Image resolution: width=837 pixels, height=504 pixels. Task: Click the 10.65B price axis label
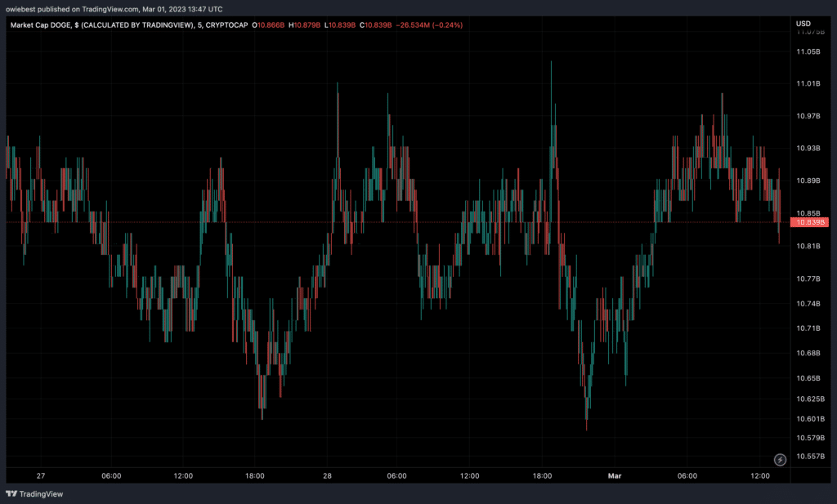tap(808, 378)
